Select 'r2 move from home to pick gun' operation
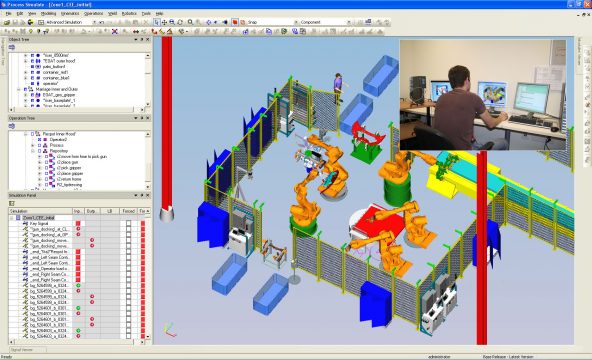 82,157
